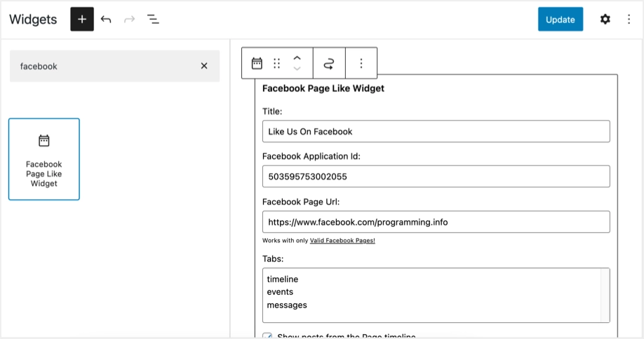This screenshot has height=339, width=644.
Task: Open block toolbar more options
Action: click(x=361, y=63)
